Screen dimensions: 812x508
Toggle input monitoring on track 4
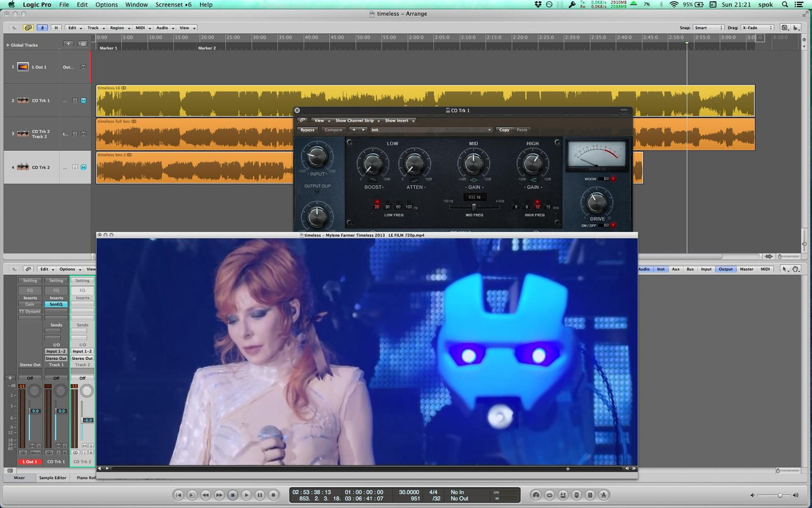pos(75,168)
